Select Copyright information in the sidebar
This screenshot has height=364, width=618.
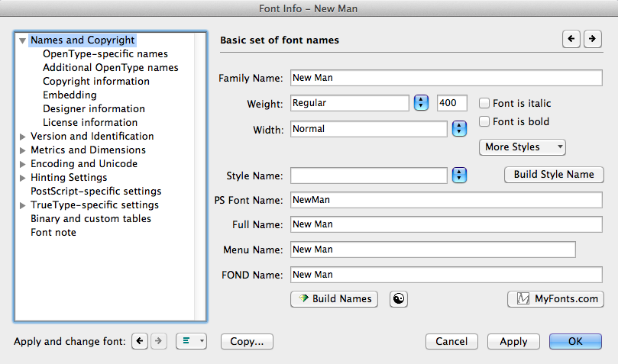pos(96,82)
